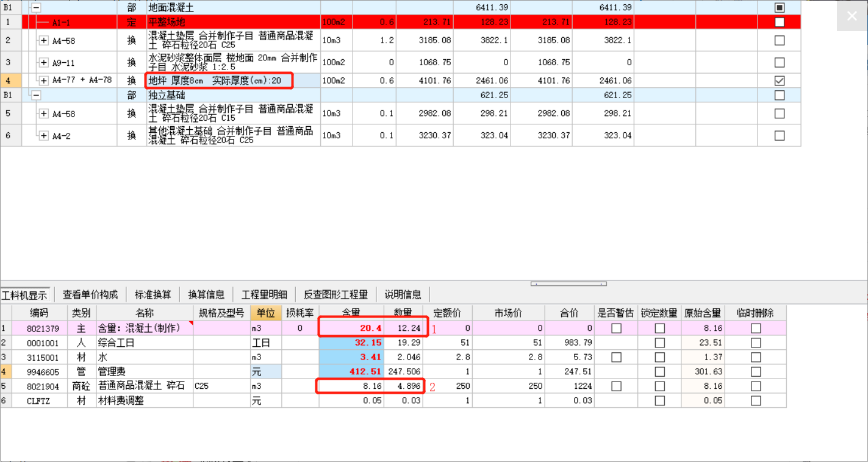Open the 标准换算 tab
This screenshot has height=462, width=868.
[153, 294]
